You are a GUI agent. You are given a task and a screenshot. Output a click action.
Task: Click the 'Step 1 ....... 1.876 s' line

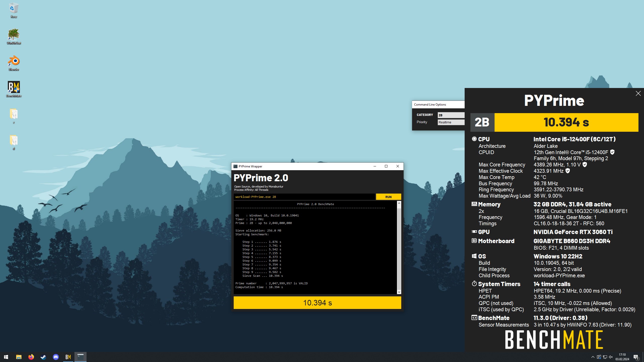[262, 242]
